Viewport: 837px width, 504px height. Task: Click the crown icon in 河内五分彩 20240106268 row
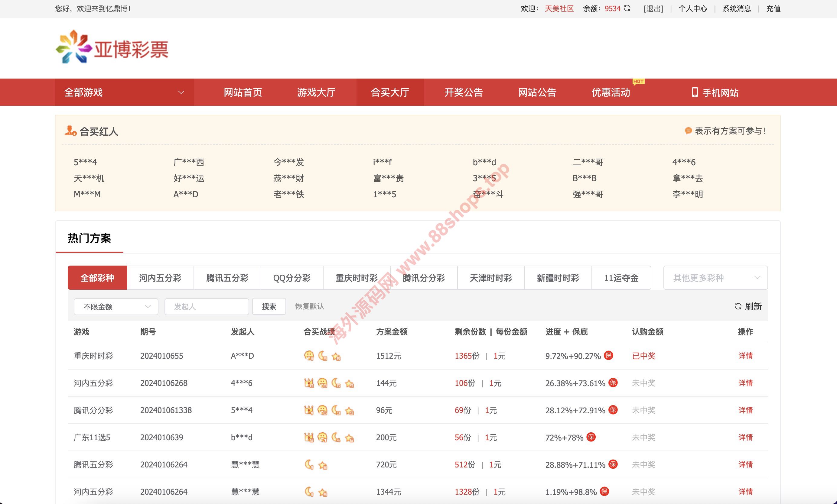tap(309, 383)
